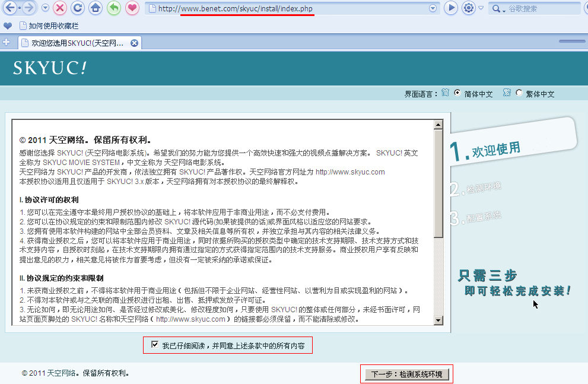This screenshot has width=588, height=384.
Task: Go forward with the browser forward arrow
Action: pos(28,8)
